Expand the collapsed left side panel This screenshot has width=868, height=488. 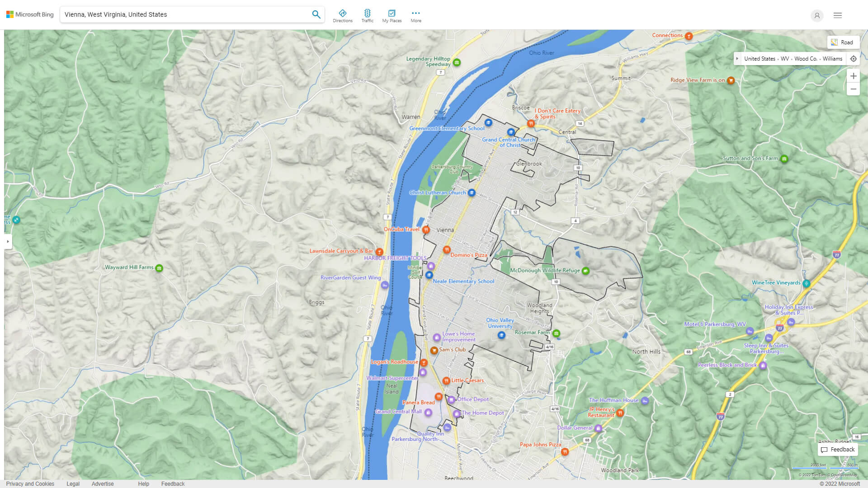coord(7,242)
